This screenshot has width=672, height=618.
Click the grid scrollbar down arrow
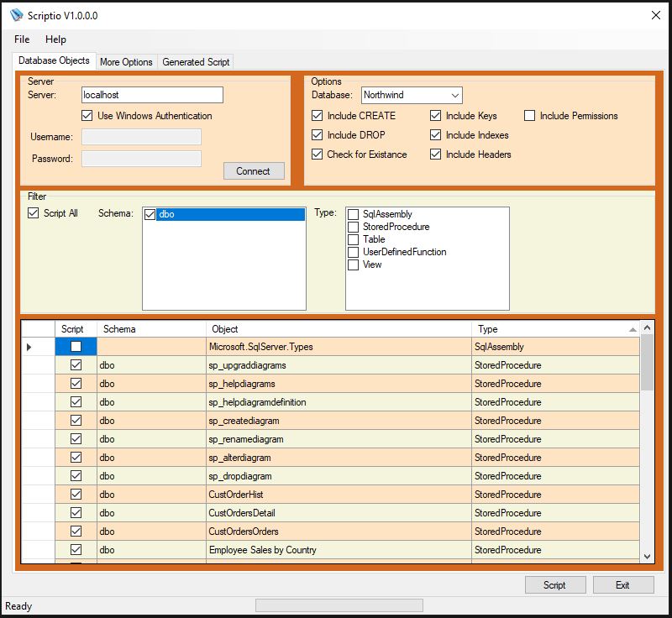(x=647, y=557)
